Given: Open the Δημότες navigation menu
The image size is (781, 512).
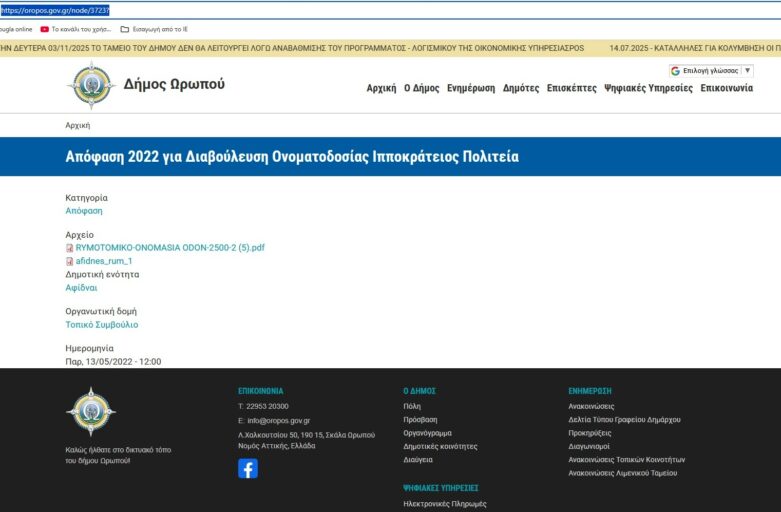Looking at the screenshot, I should [x=521, y=88].
